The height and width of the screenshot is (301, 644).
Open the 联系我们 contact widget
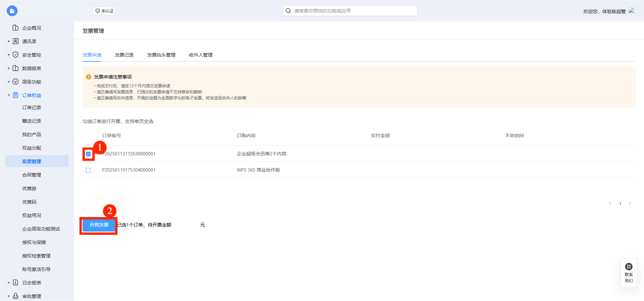click(x=629, y=273)
